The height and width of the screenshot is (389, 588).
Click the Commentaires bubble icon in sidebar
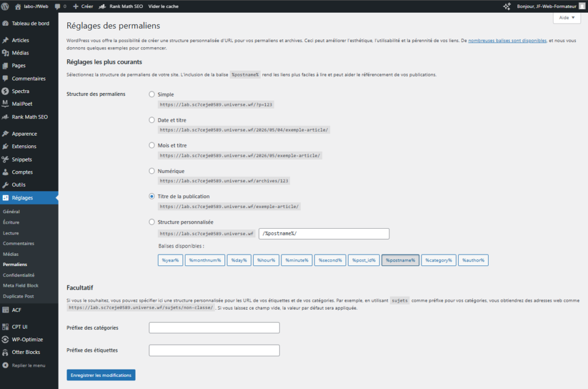tap(5, 78)
